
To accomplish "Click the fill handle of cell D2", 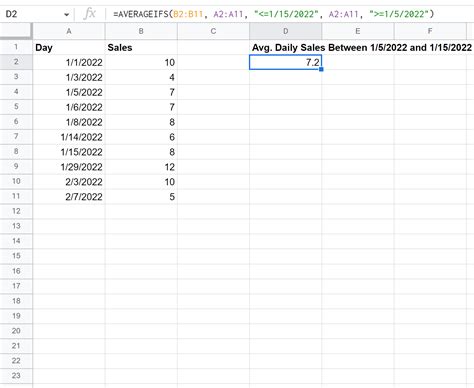I will coord(321,69).
